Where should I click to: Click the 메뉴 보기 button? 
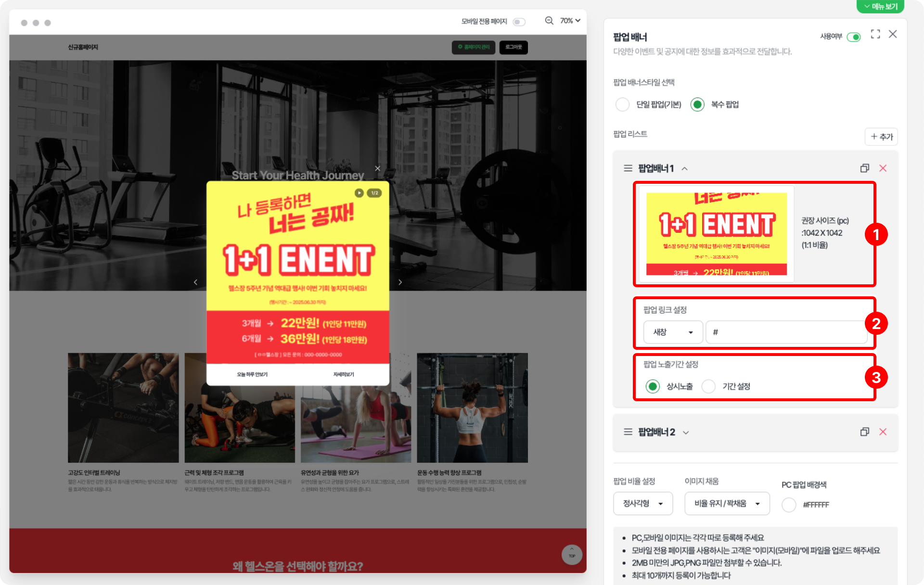[880, 6]
